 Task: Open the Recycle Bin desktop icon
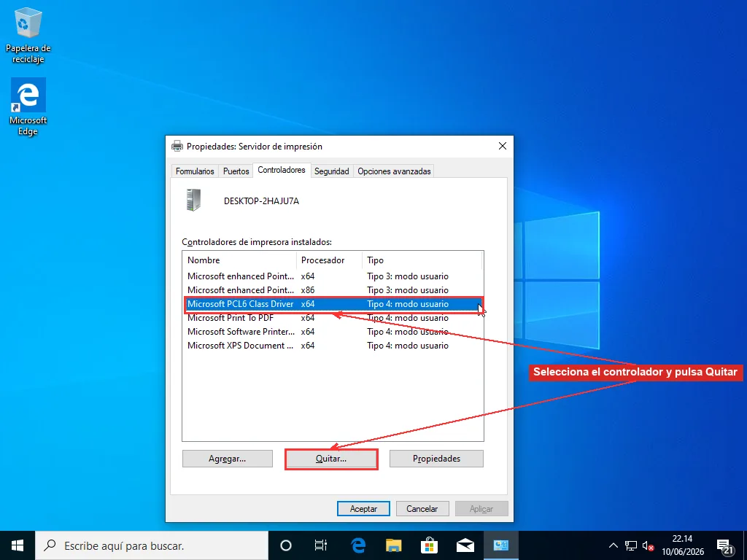coord(28,35)
